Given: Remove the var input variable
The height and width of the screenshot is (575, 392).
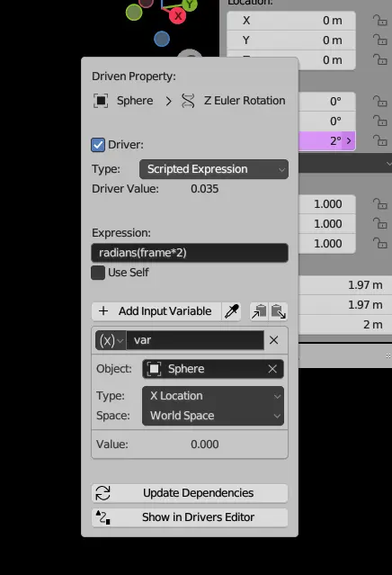Looking at the screenshot, I should (x=273, y=340).
